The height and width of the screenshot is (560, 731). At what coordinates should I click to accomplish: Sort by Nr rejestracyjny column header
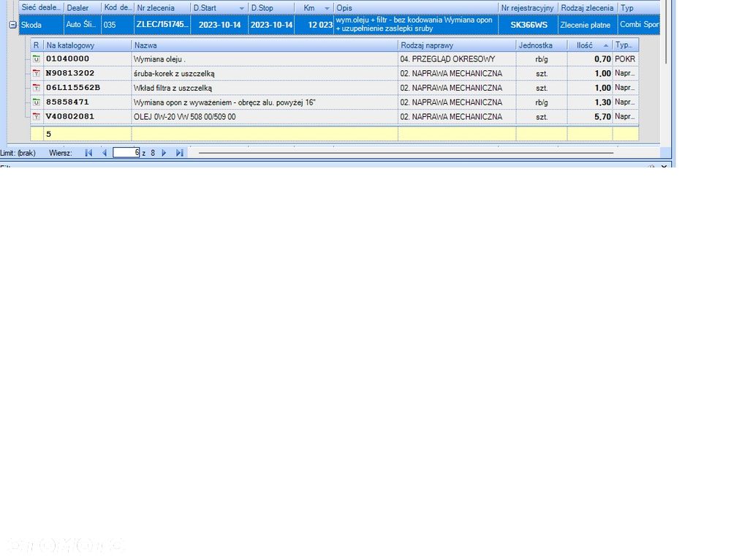[528, 8]
